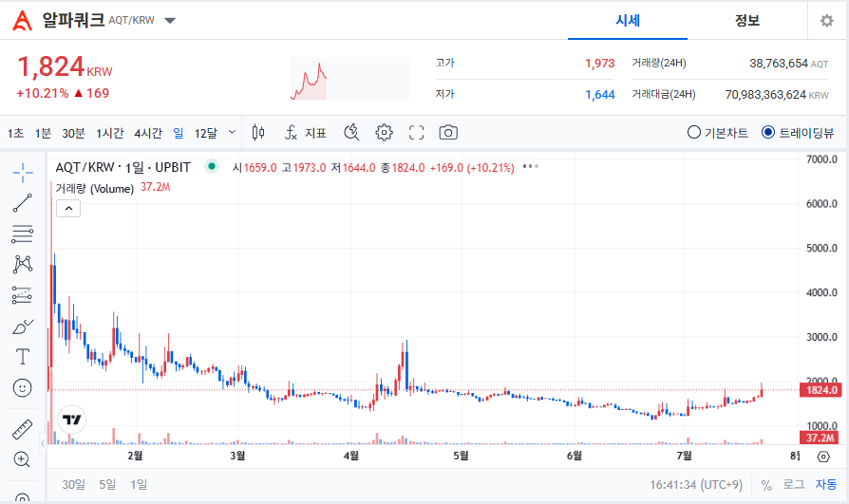849x504 pixels.
Task: Select the 일 daily interval
Action: click(x=179, y=133)
